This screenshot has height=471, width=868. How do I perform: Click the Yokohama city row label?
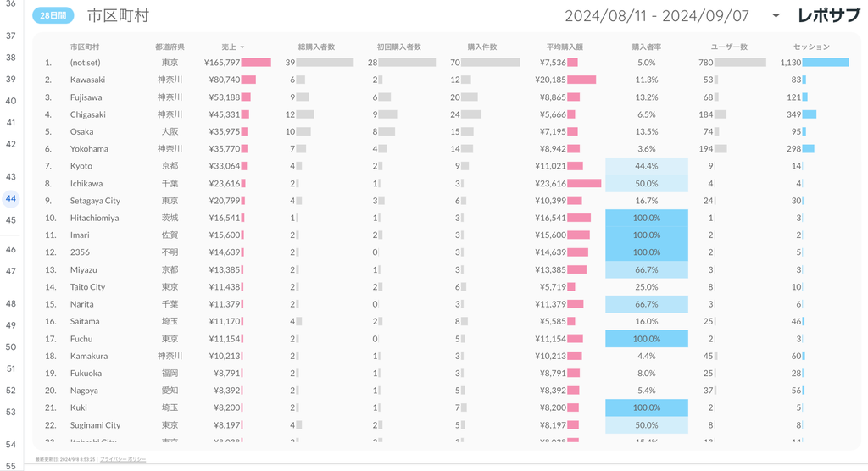click(x=89, y=149)
